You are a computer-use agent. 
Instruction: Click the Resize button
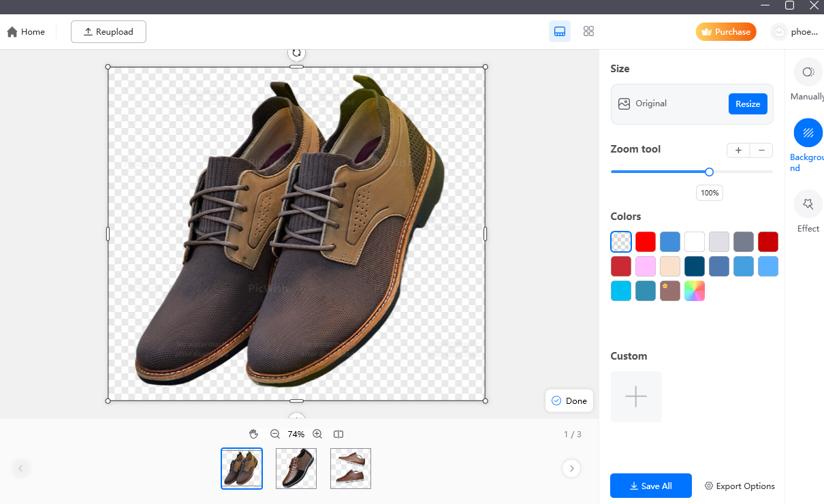[x=747, y=104]
